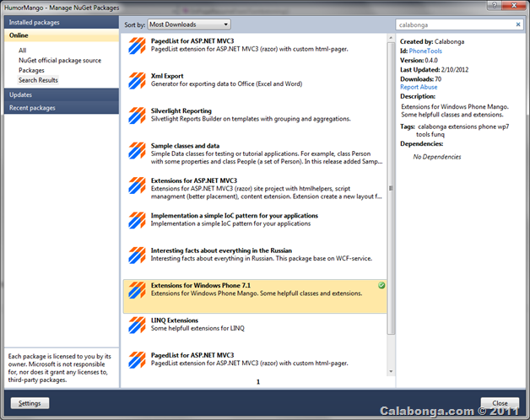Viewport: 530px width, 420px height.
Task: Click the package list scrollbar thumb
Action: [391, 188]
